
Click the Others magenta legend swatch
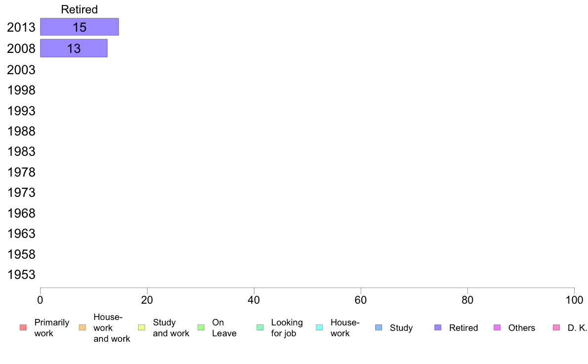click(x=497, y=327)
